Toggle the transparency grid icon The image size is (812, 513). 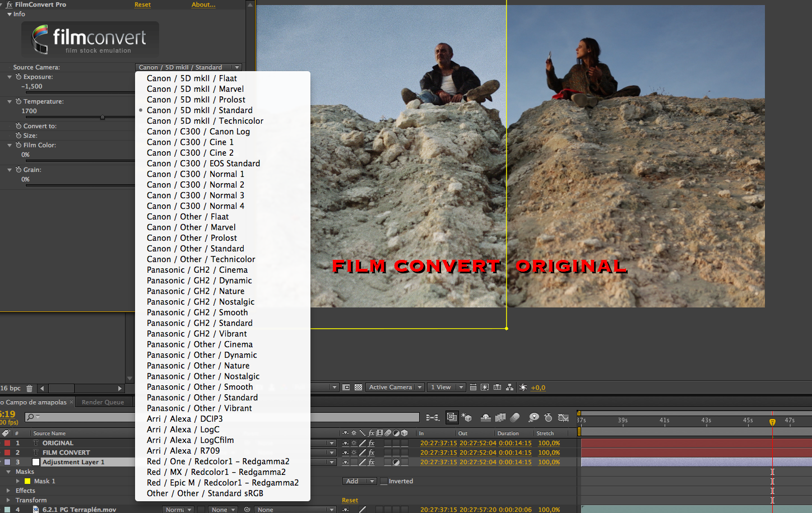click(x=359, y=387)
